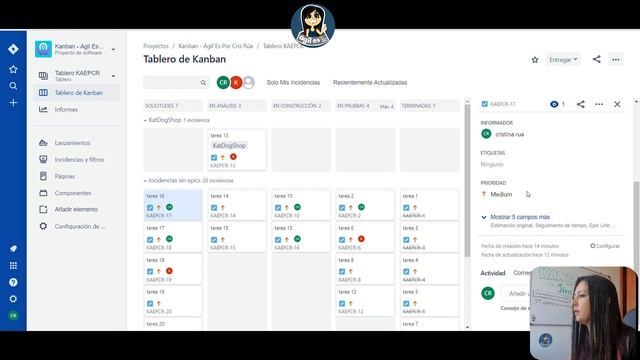Filter board by the green CR avatar
The width and height of the screenshot is (640, 360).
point(223,82)
